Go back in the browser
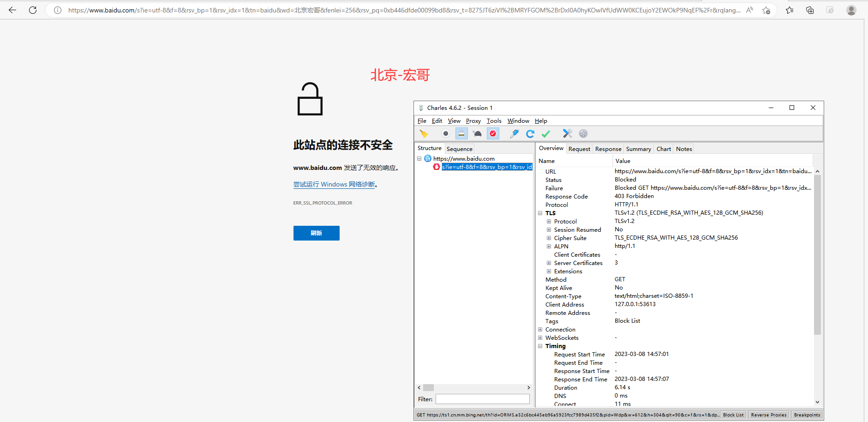 12,10
